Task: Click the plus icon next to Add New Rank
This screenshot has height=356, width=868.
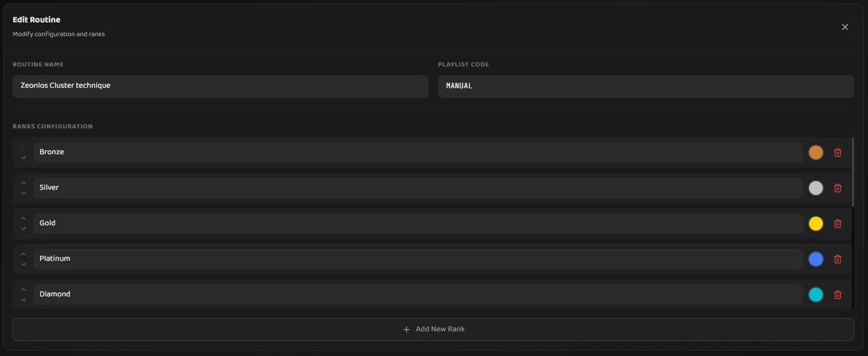Action: [406, 329]
